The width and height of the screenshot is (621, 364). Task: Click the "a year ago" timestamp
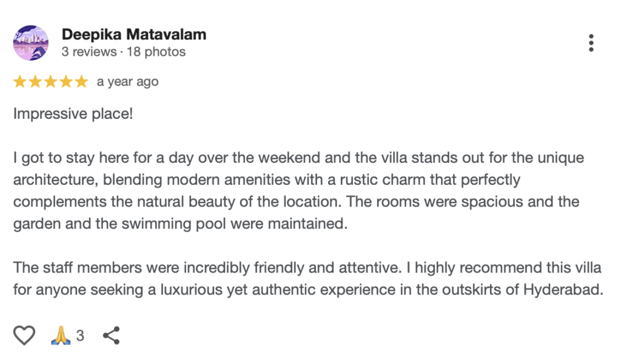pos(127,82)
